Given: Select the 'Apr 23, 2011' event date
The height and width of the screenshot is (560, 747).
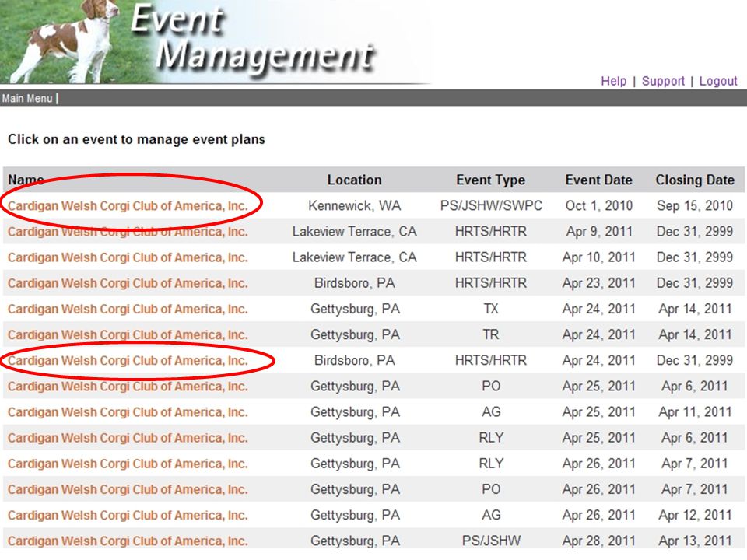Looking at the screenshot, I should pyautogui.click(x=599, y=283).
